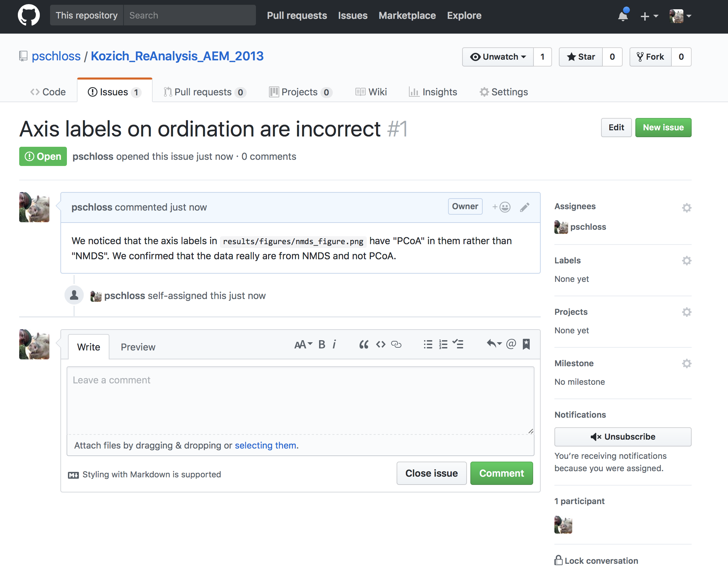Click the italic formatting icon
The height and width of the screenshot is (572, 728).
334,344
